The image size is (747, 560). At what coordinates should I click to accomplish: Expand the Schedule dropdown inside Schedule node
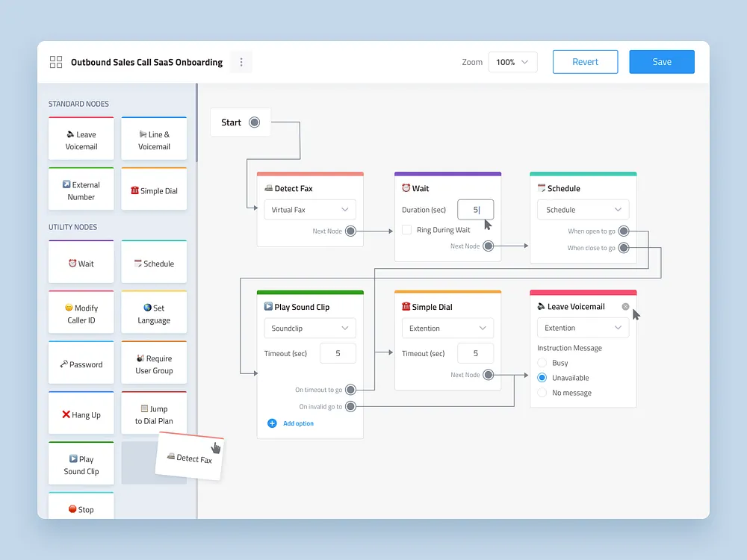click(x=583, y=210)
